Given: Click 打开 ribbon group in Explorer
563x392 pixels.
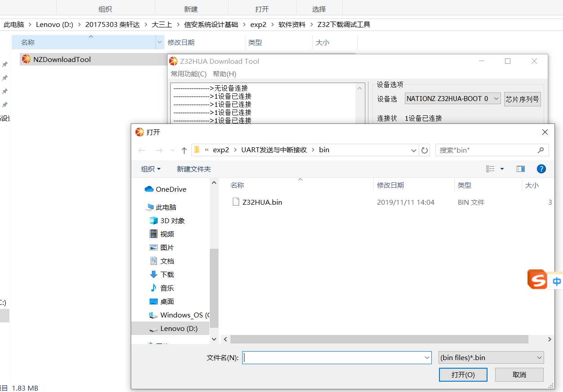Looking at the screenshot, I should (x=262, y=9).
